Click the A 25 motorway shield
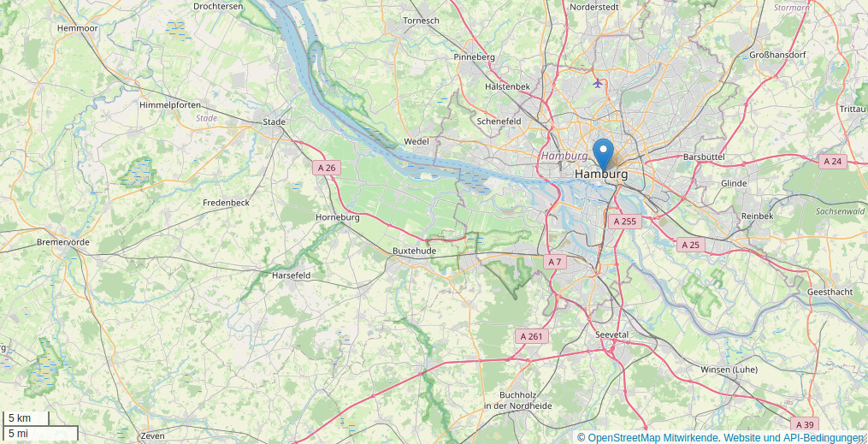This screenshot has height=444, width=868. point(691,245)
